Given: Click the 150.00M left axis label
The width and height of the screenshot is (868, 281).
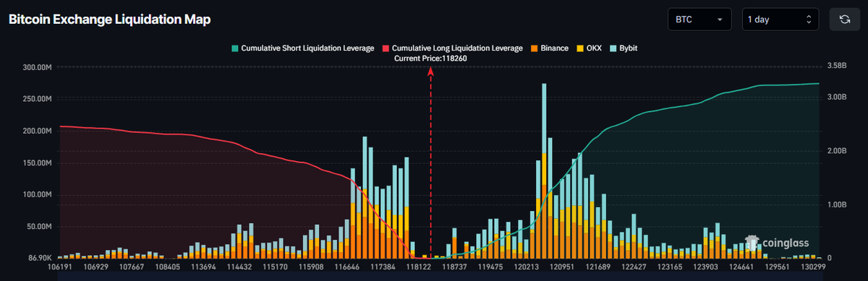Looking at the screenshot, I should pos(38,163).
